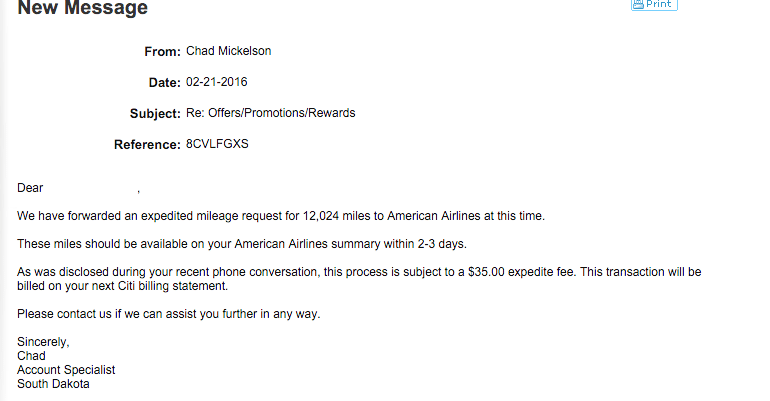
Task: Click the $35.00 expedite fee text
Action: point(521,272)
